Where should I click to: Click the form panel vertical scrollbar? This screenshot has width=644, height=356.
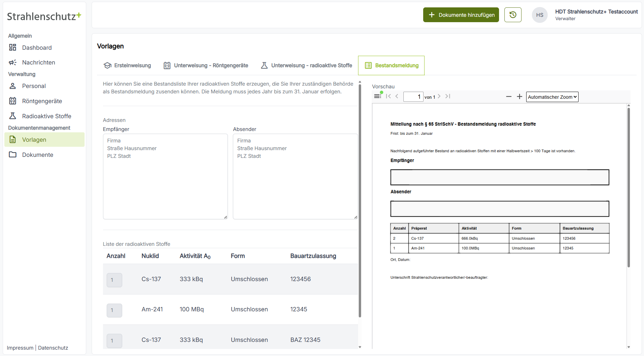[360, 201]
